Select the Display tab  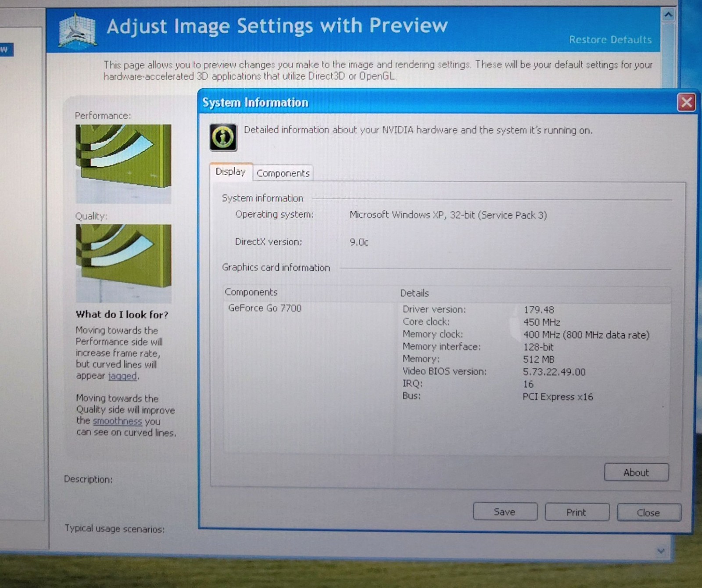pos(230,172)
